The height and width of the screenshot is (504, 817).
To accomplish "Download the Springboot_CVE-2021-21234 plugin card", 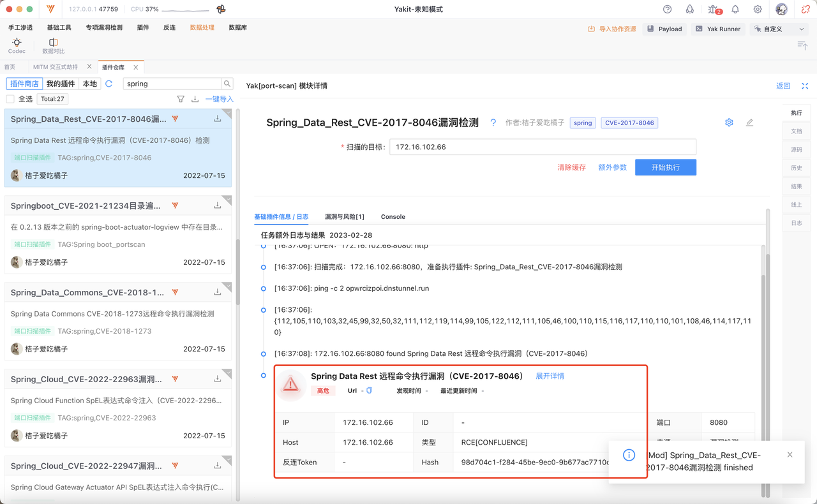I will (x=218, y=205).
